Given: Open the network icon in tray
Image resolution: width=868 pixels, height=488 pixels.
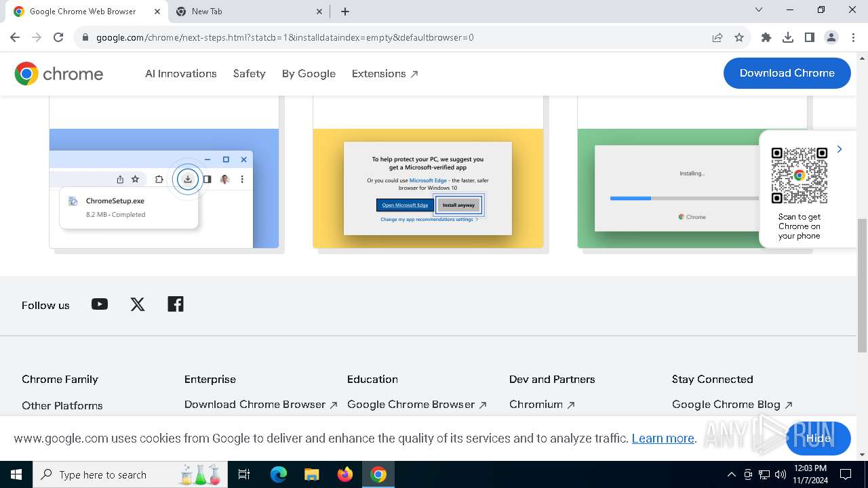Looking at the screenshot, I should pos(764,474).
